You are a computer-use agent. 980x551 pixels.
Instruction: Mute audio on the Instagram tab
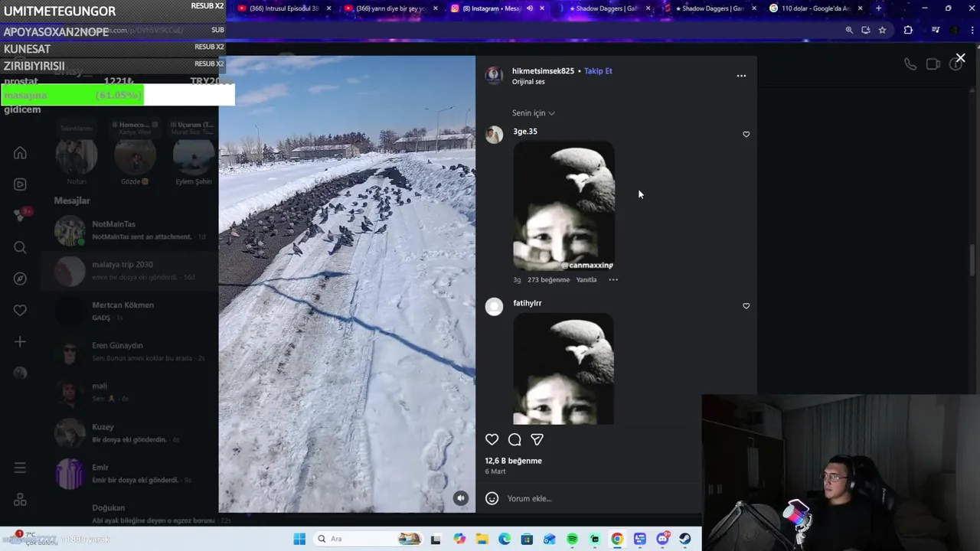coord(529,8)
